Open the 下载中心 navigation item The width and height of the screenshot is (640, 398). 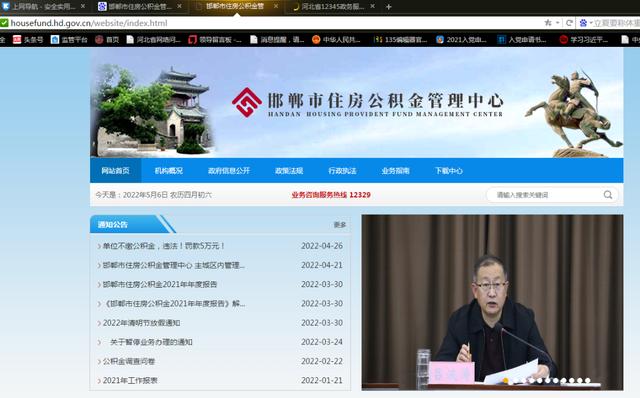[449, 171]
